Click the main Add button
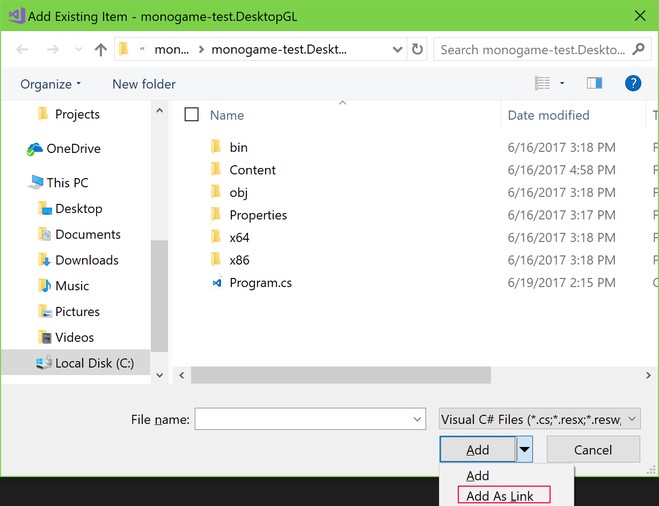Screen dimensions: 659x506 [x=477, y=450]
